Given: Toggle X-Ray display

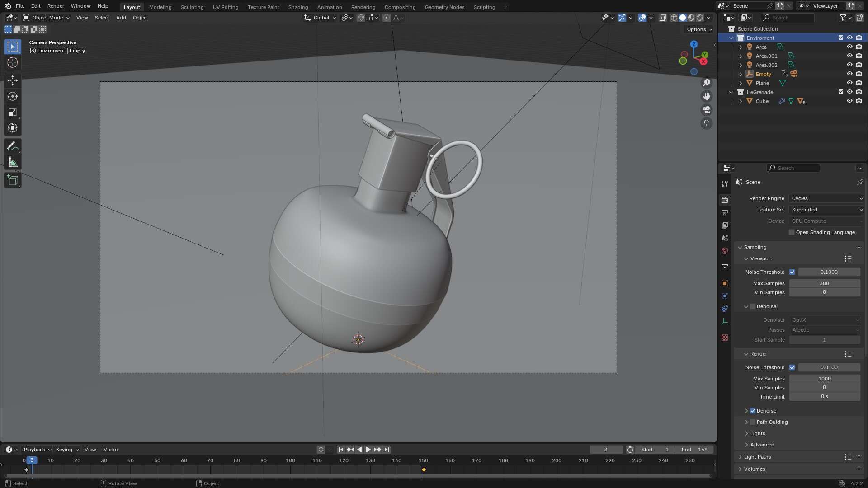Looking at the screenshot, I should tap(662, 18).
